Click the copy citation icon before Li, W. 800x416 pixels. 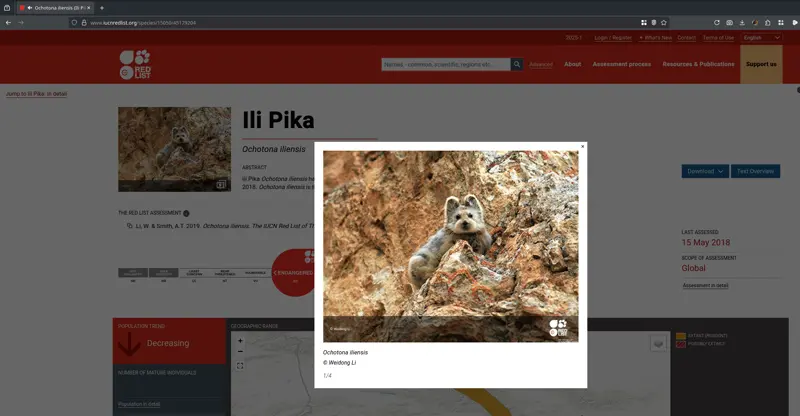pyautogui.click(x=130, y=226)
